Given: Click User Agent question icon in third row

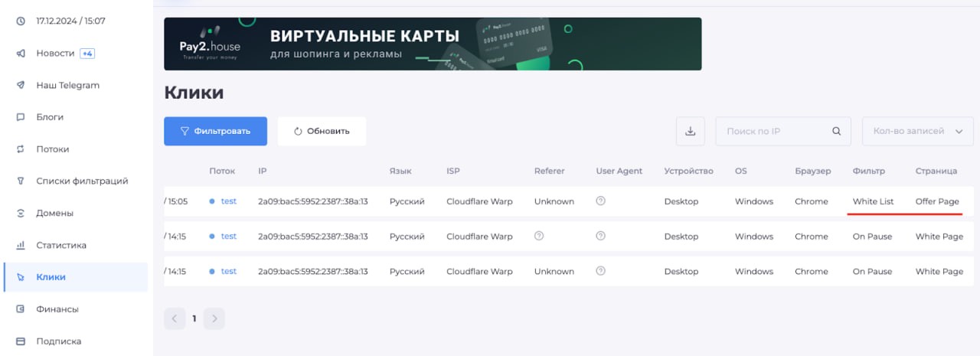Looking at the screenshot, I should (601, 271).
